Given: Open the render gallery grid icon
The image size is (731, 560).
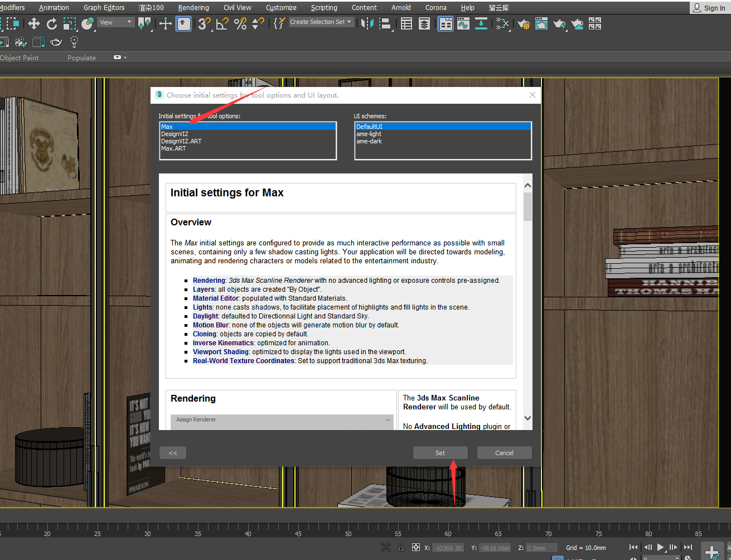Looking at the screenshot, I should [x=595, y=23].
